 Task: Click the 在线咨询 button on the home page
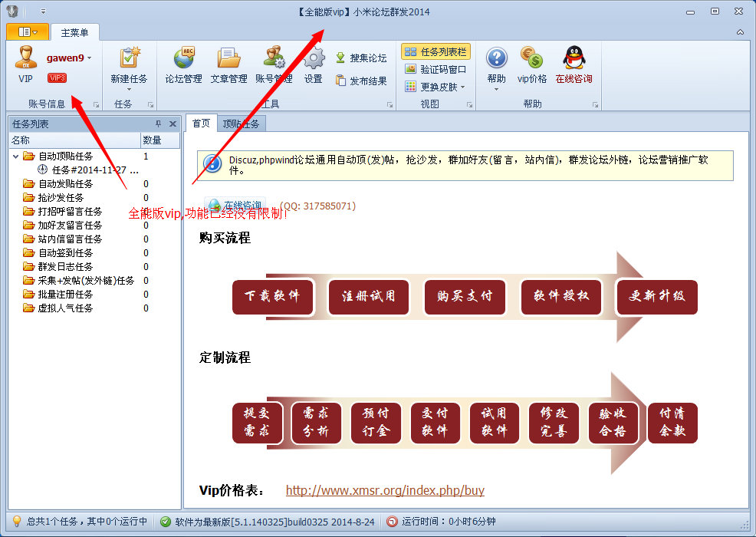click(235, 205)
